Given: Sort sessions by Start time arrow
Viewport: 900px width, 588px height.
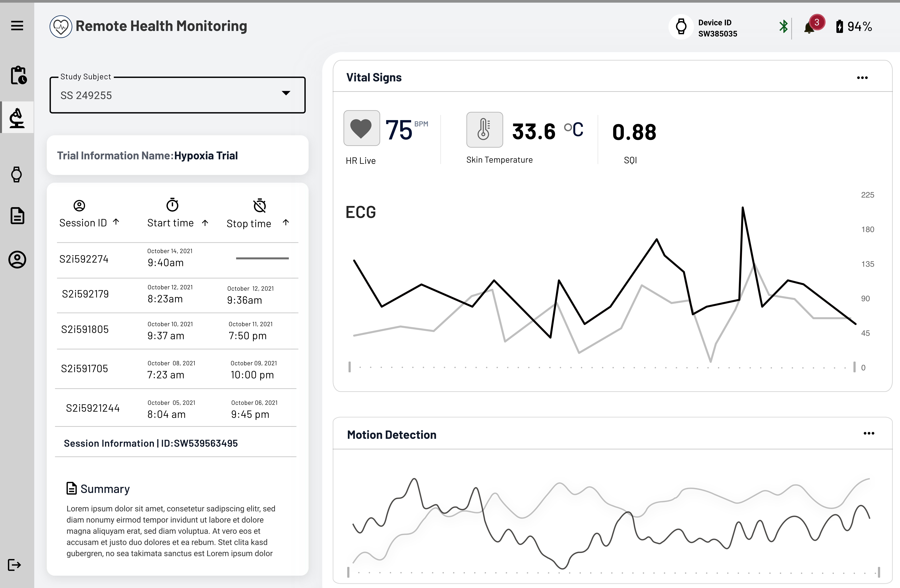Looking at the screenshot, I should click(205, 223).
